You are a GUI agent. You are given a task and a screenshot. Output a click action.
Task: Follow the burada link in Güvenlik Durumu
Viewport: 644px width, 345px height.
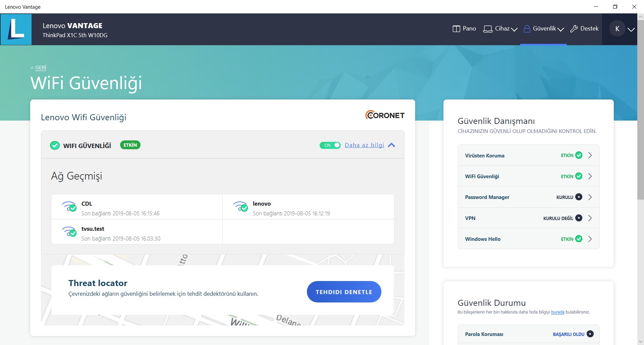557,312
